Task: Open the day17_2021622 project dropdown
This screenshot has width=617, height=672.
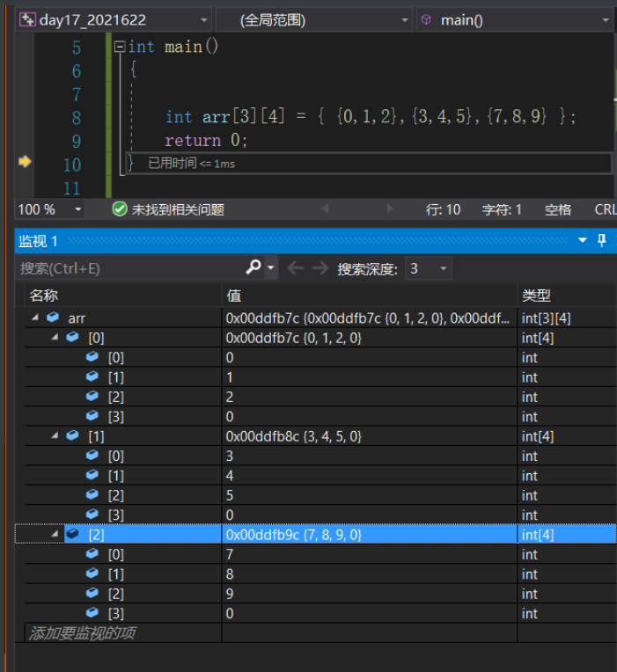Action: 114,19
